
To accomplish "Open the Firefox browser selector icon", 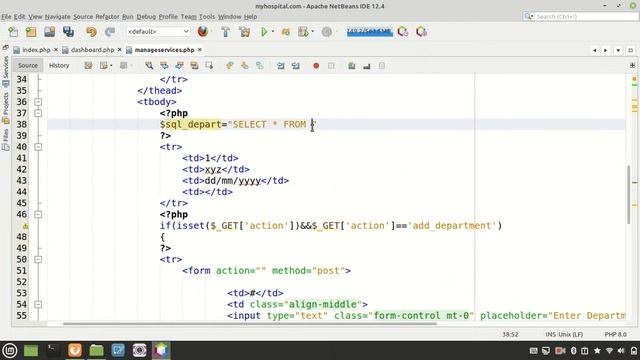I will [x=202, y=31].
